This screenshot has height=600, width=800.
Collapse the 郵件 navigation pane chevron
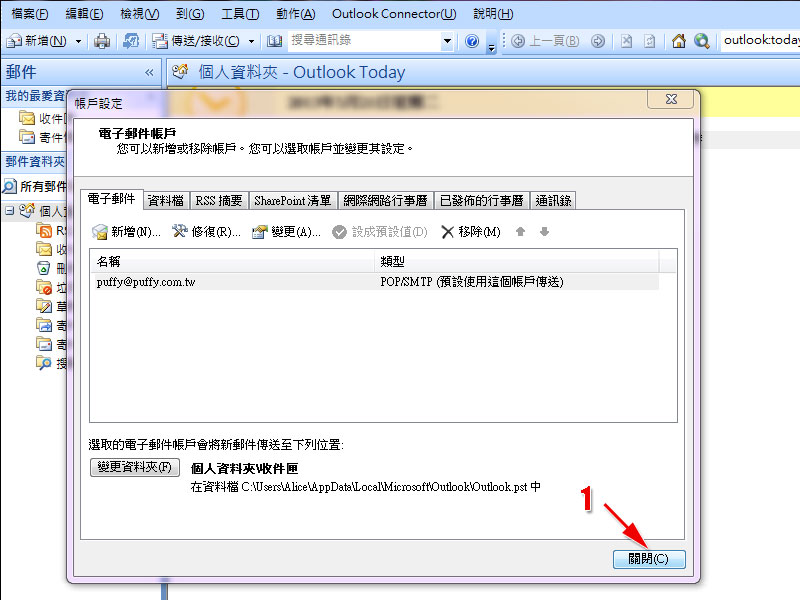click(149, 72)
